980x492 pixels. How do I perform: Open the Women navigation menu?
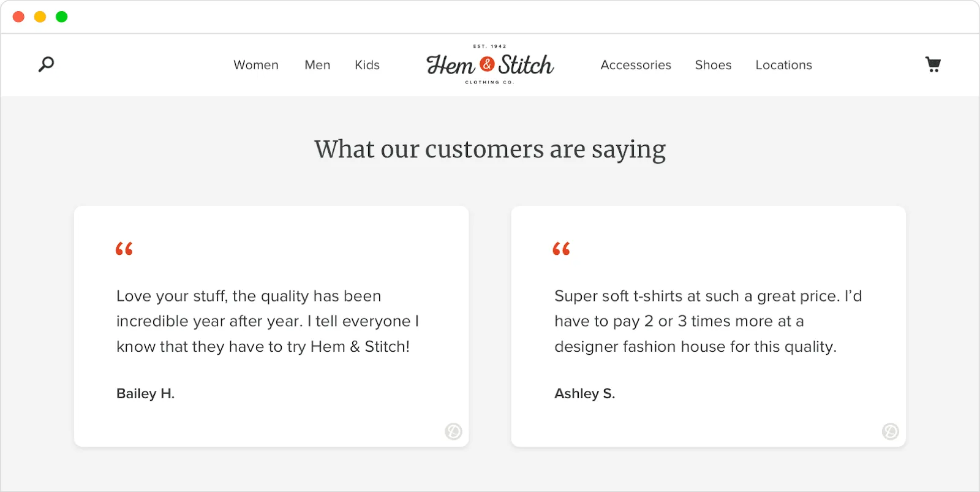(256, 65)
